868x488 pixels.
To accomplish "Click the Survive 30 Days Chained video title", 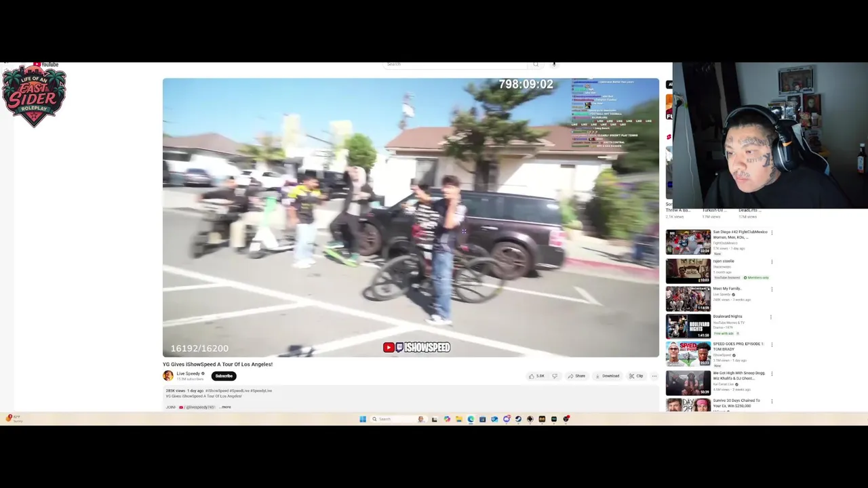I will point(736,403).
